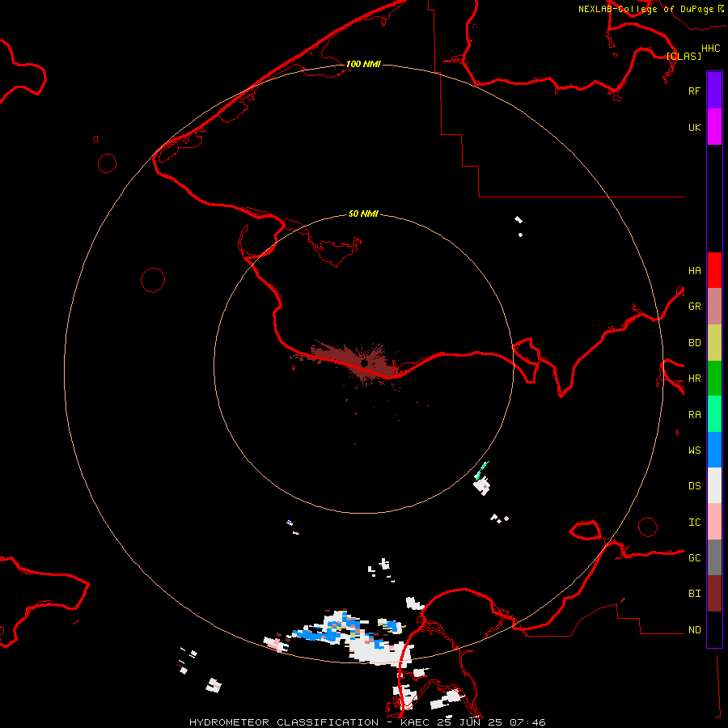Click the DS legend label
Image resolution: width=728 pixels, height=728 pixels.
click(x=694, y=486)
